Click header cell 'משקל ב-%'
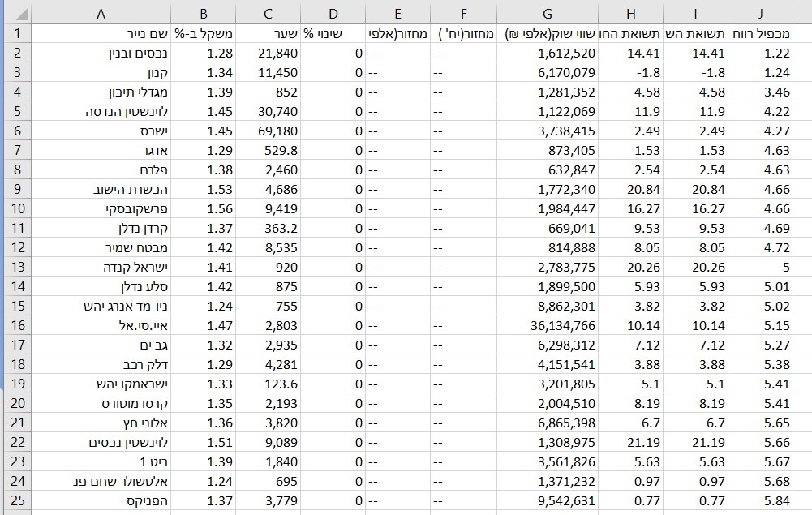The image size is (812, 515). (203, 33)
